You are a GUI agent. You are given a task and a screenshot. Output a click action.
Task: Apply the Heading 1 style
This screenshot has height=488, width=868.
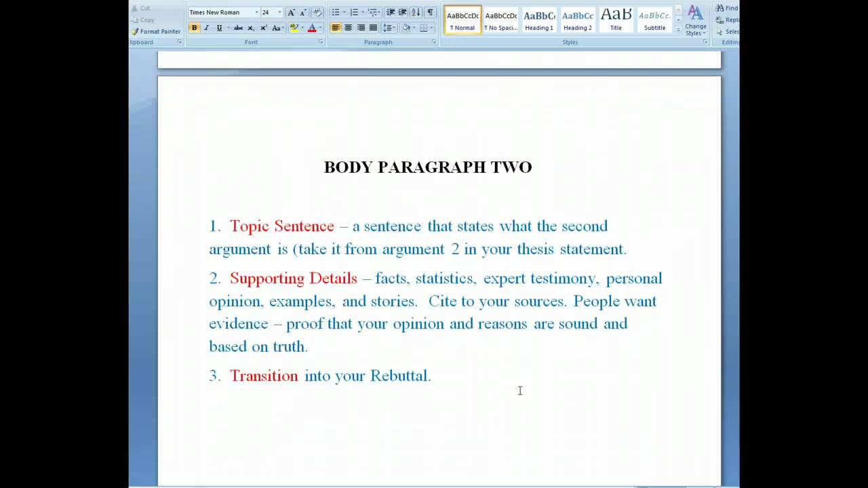click(x=539, y=20)
